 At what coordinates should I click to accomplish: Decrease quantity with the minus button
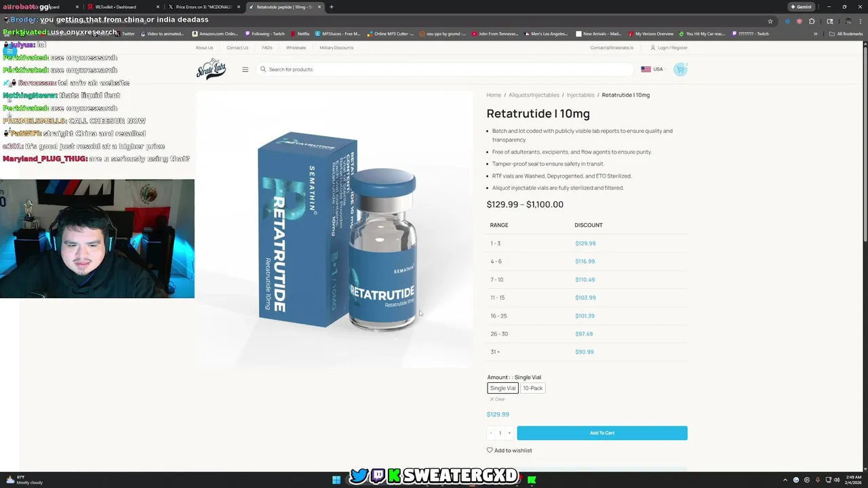click(490, 433)
